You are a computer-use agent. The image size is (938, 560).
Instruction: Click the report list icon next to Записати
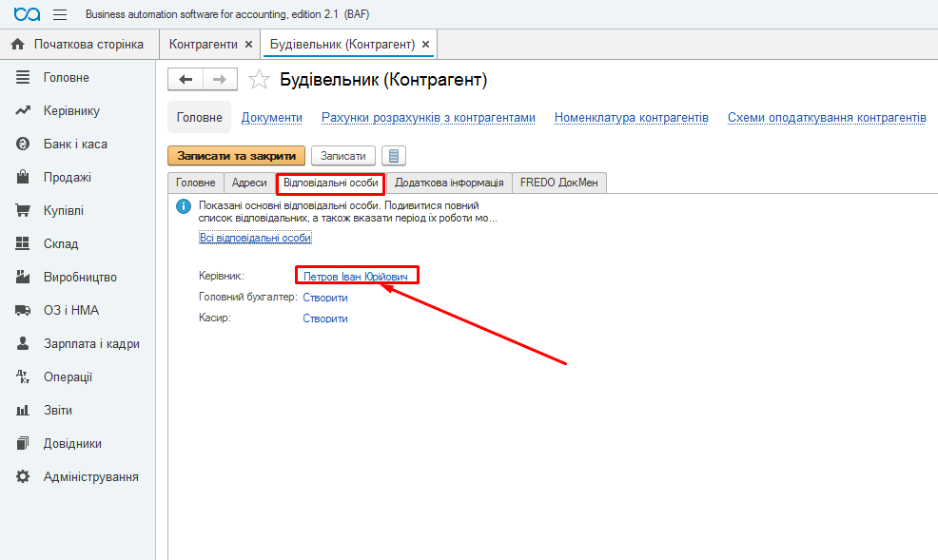(394, 156)
